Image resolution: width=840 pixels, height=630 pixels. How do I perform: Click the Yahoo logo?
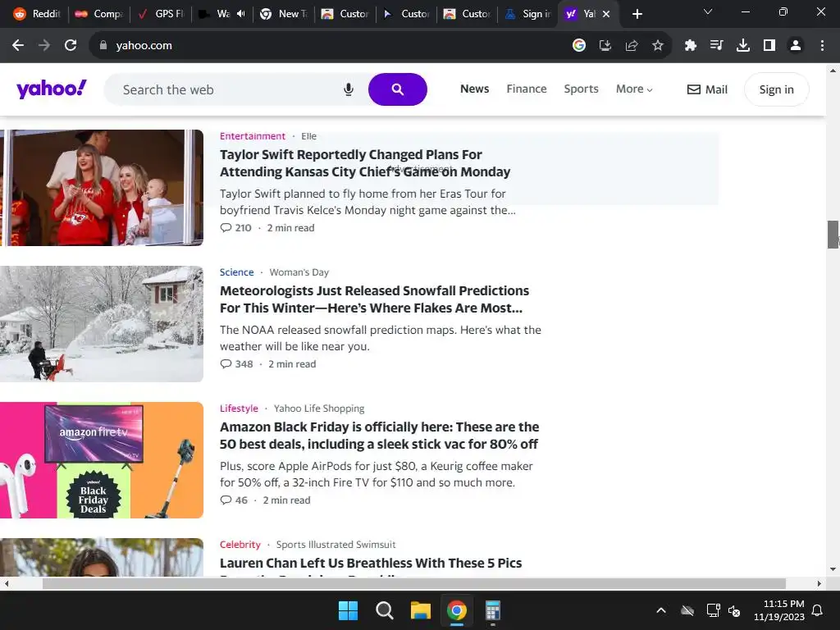click(x=52, y=89)
